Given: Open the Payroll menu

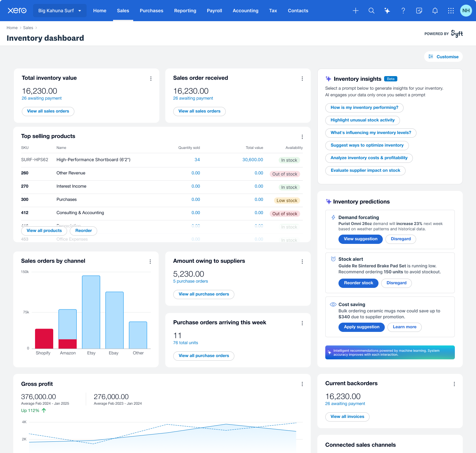Looking at the screenshot, I should tap(215, 11).
